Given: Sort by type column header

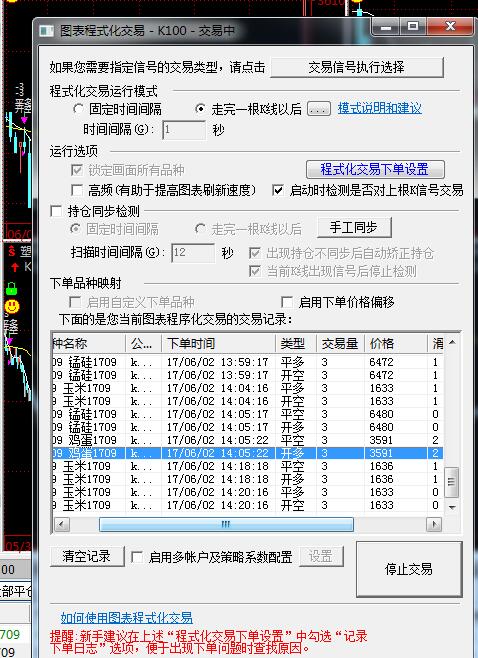Looking at the screenshot, I should pyautogui.click(x=295, y=344).
